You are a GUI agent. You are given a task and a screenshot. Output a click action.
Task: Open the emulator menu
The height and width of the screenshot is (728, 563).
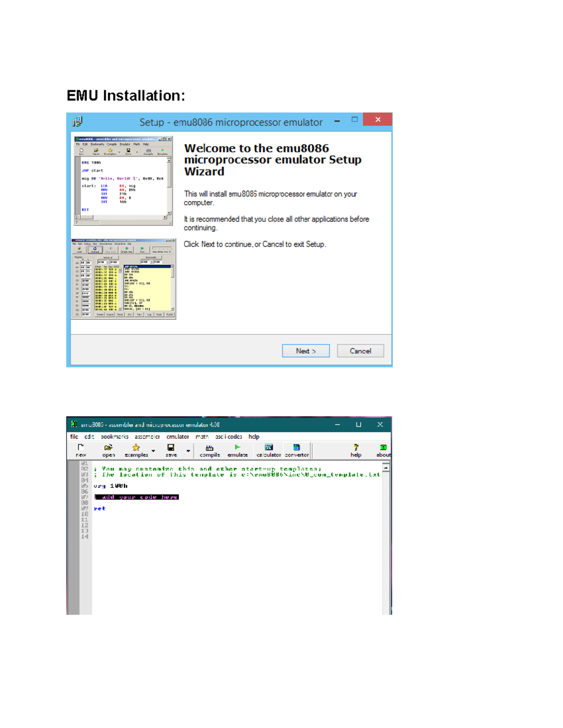click(x=178, y=436)
